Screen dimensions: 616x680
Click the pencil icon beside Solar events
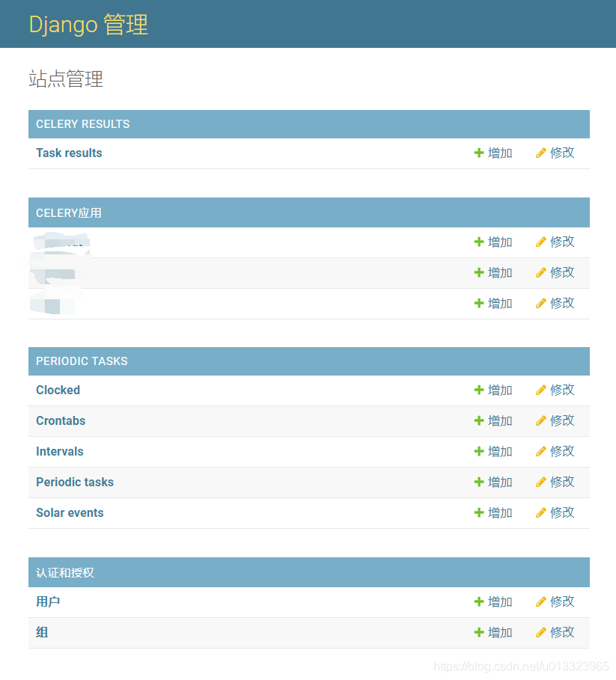[540, 512]
